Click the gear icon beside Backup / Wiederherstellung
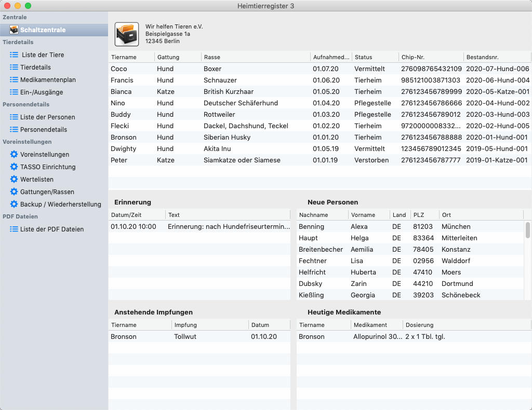This screenshot has width=532, height=410. pos(14,204)
